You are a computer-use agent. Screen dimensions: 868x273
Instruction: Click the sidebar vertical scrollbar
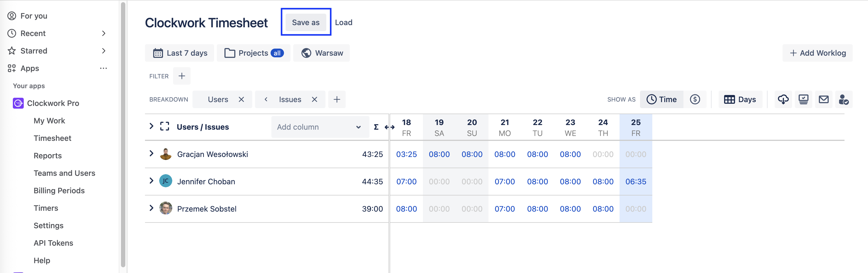coord(123,135)
